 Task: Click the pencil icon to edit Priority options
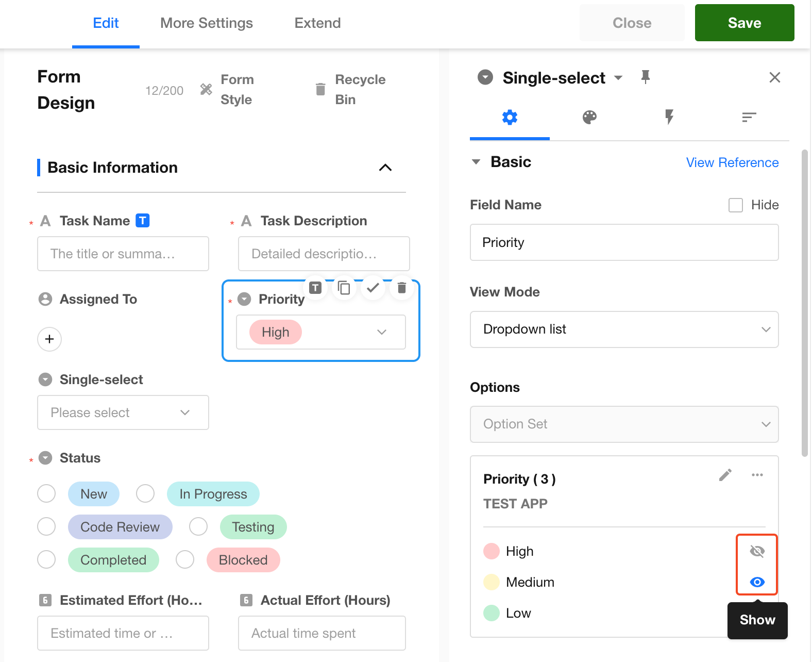725,475
